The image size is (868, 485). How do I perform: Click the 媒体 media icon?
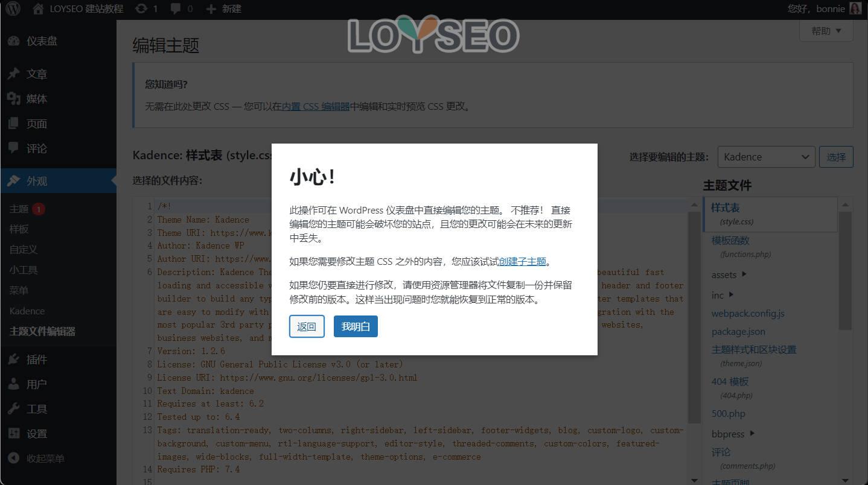coord(13,98)
